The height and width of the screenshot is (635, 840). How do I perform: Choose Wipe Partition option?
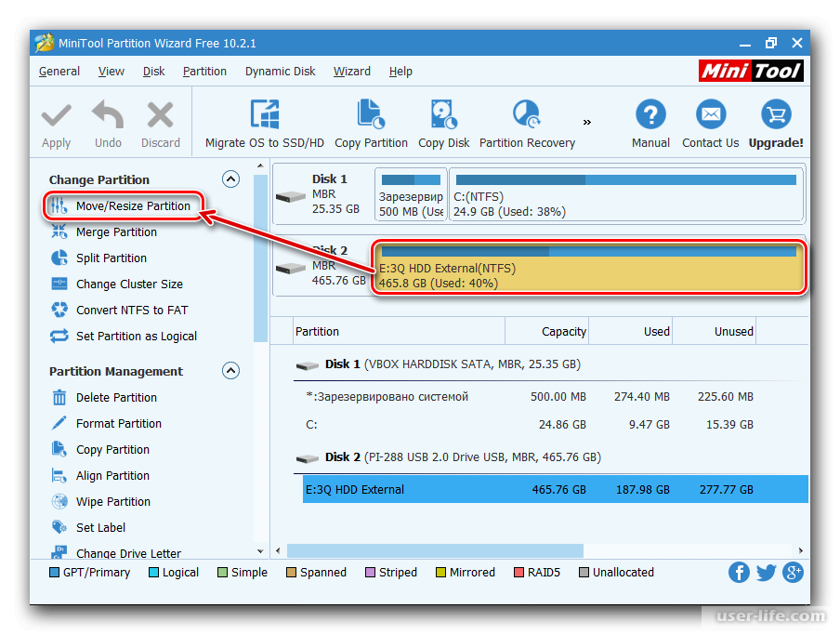click(113, 501)
